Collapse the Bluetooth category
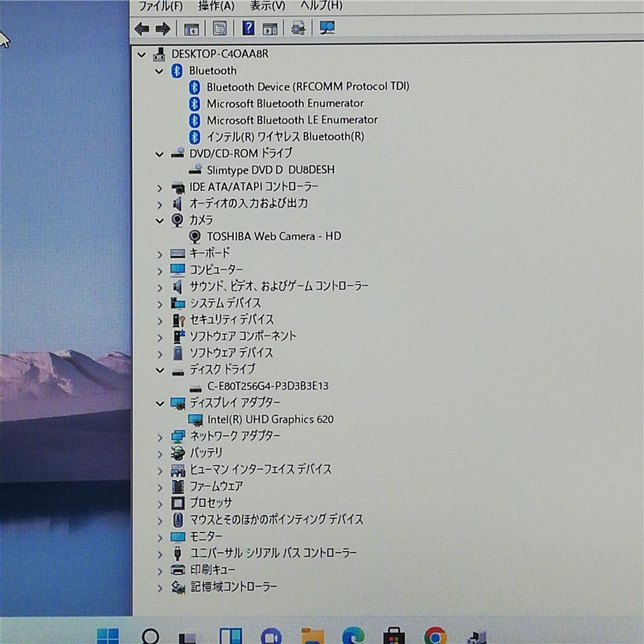Viewport: 644px width, 644px height. (x=160, y=71)
